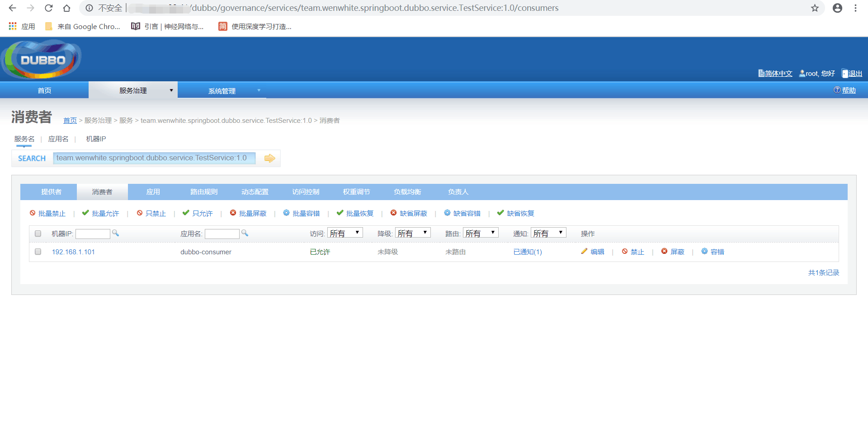Open 来自 Google Chro... bookmark folder

(x=83, y=27)
